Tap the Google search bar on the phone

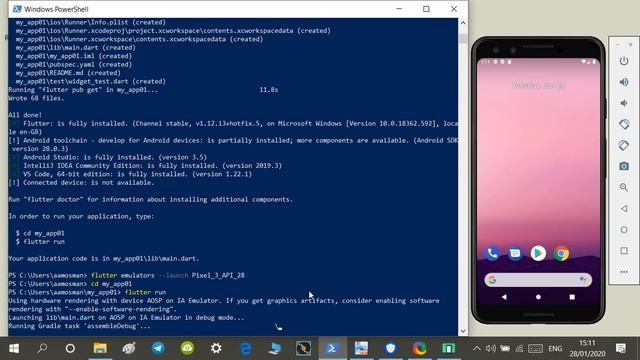[x=538, y=280]
